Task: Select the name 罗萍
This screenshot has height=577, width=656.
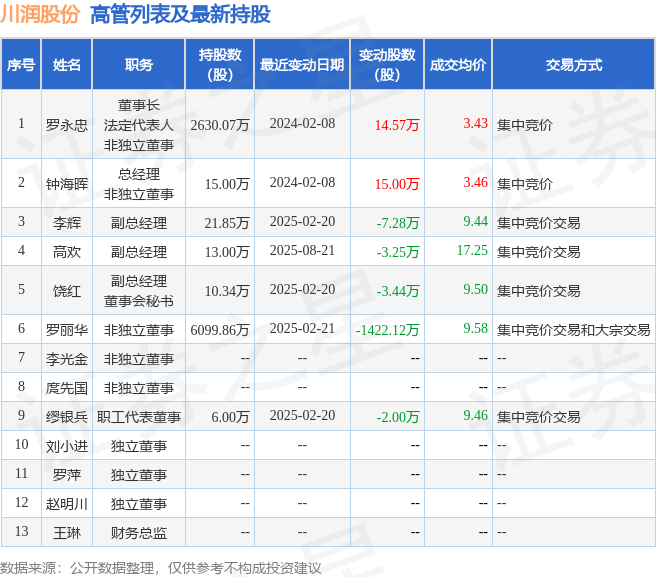Action: (x=67, y=475)
